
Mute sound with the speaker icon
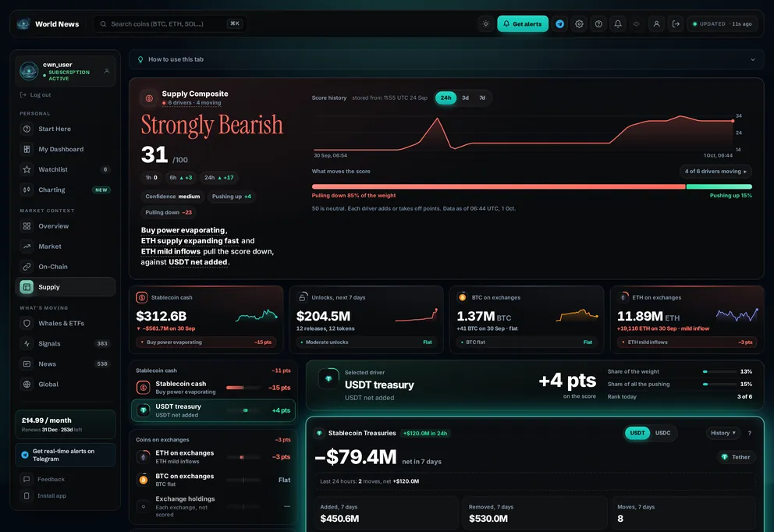(637, 23)
